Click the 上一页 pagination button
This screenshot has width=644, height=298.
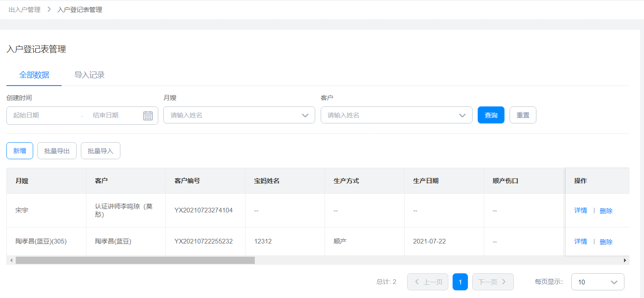pyautogui.click(x=427, y=282)
